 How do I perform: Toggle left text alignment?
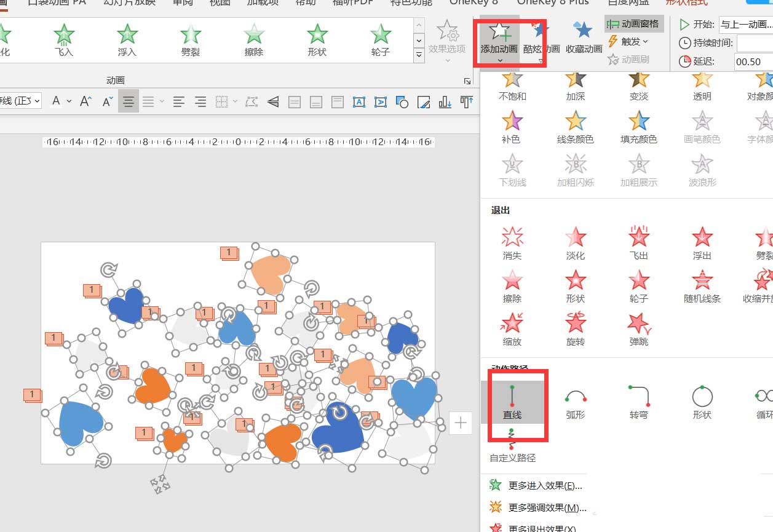(178, 101)
